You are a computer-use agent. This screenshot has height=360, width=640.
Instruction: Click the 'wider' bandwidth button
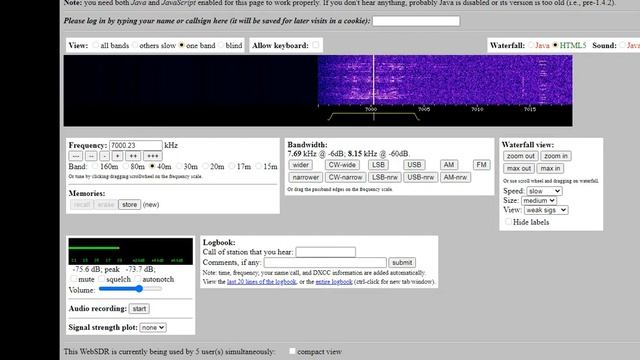(300, 165)
